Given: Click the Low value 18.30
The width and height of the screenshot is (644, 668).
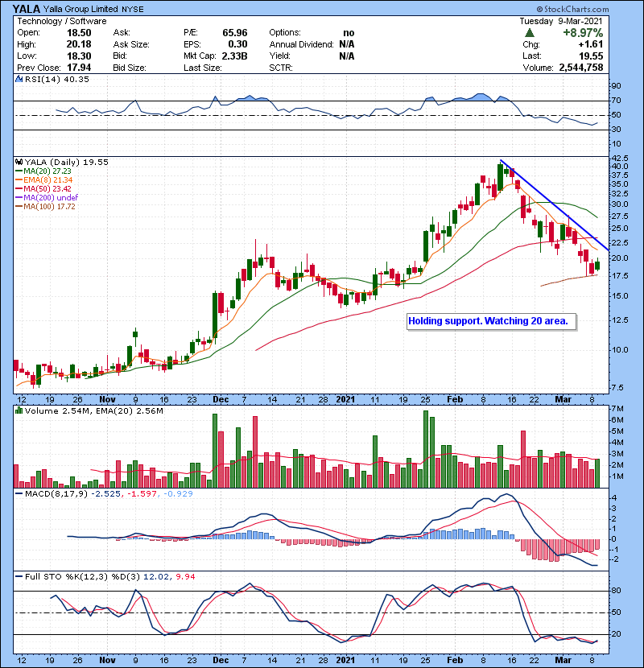Looking at the screenshot, I should tap(79, 56).
